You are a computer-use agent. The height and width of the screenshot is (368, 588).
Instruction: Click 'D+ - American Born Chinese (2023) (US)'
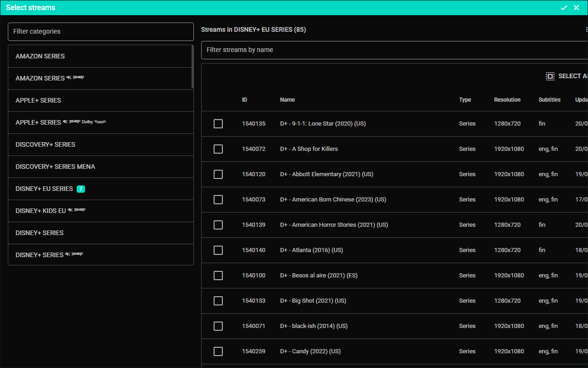coord(333,200)
